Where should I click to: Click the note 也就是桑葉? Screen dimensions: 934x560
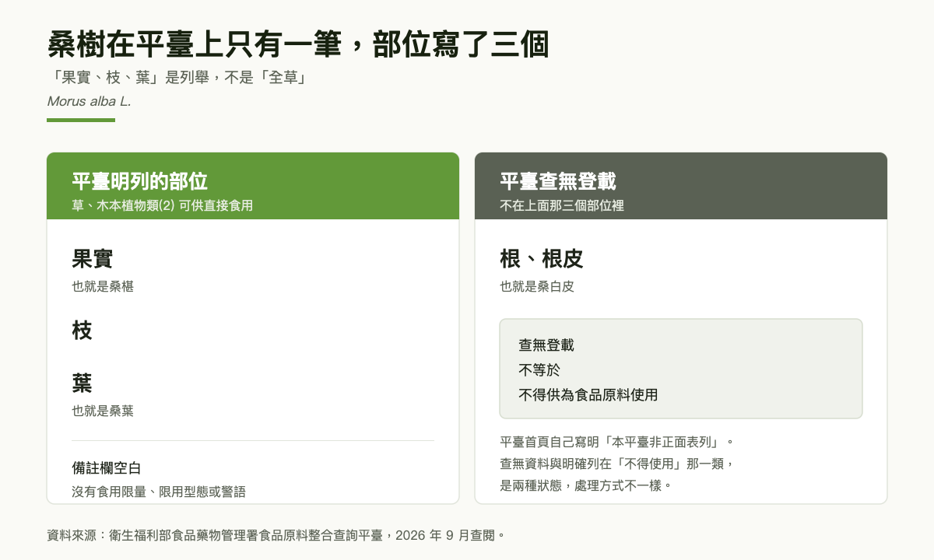pos(103,411)
